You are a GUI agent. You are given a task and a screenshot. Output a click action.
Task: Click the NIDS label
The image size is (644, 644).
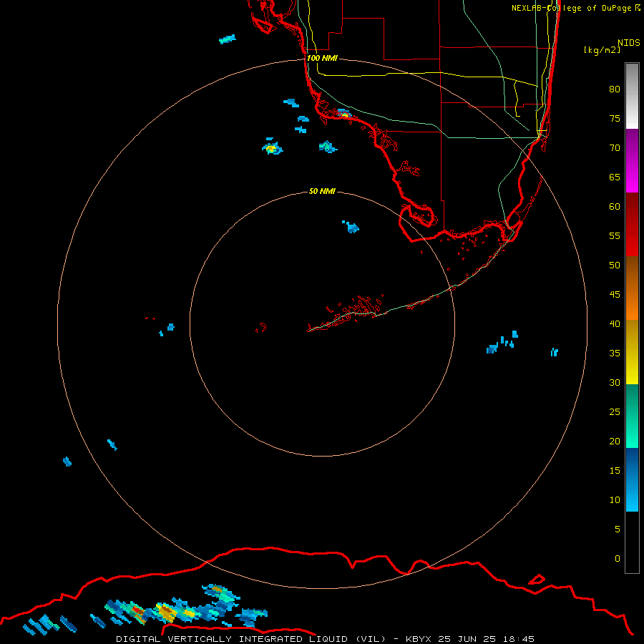[629, 42]
